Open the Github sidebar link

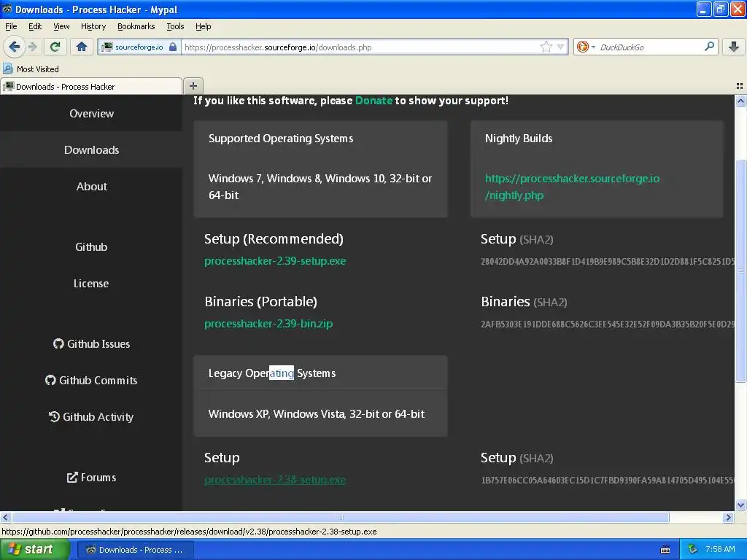pyautogui.click(x=91, y=246)
